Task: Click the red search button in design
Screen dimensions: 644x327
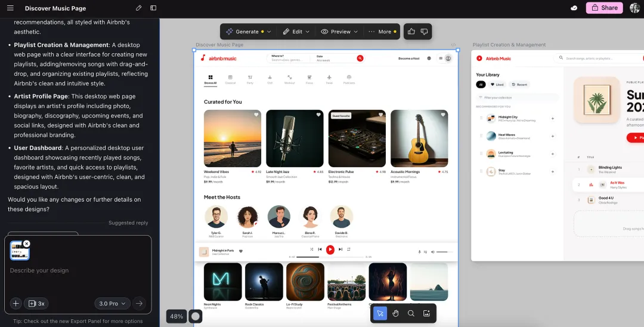Action: pyautogui.click(x=360, y=58)
